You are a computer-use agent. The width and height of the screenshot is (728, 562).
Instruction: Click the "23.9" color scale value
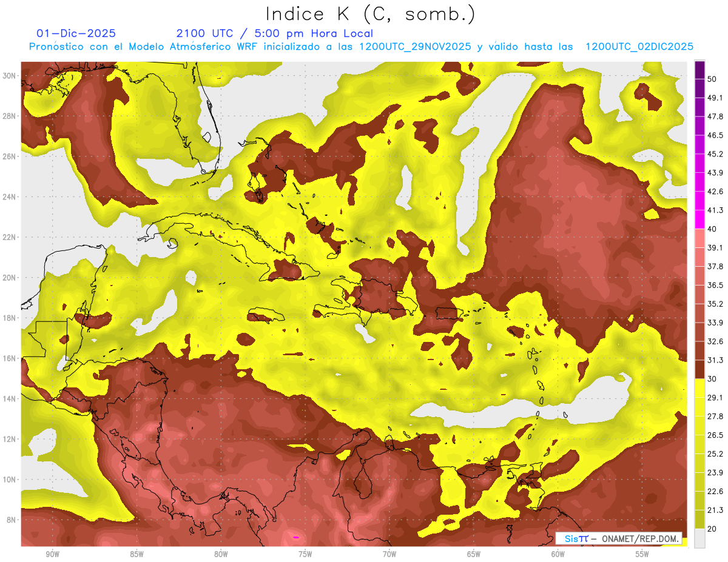(x=715, y=473)
